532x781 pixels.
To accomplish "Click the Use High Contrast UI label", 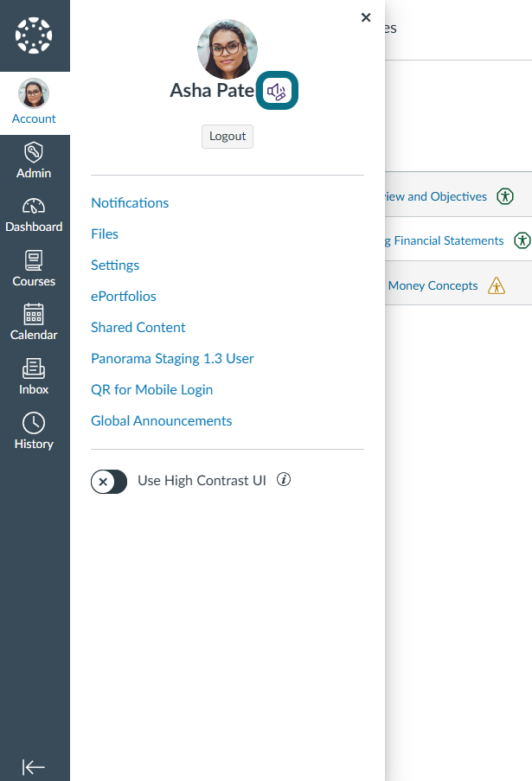I will [202, 481].
